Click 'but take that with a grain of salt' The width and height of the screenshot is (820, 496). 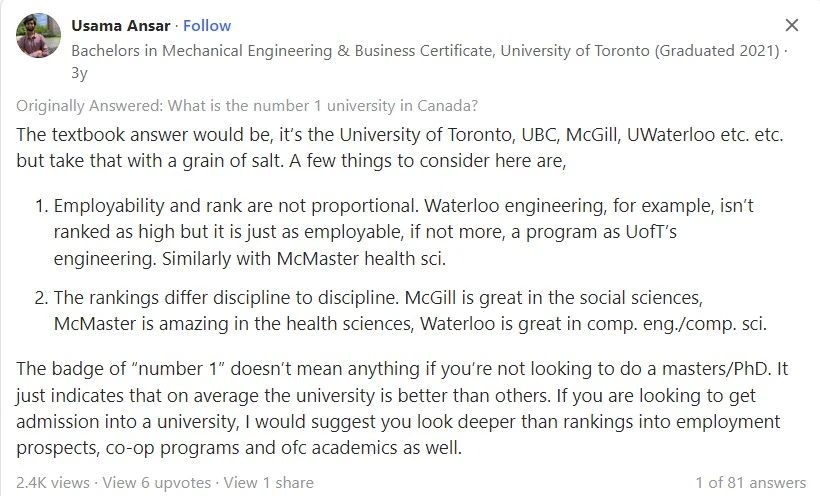point(150,161)
